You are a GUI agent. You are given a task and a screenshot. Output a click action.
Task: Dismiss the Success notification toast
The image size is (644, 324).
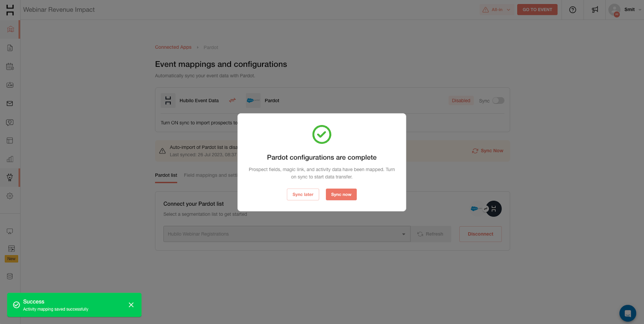pos(131,305)
